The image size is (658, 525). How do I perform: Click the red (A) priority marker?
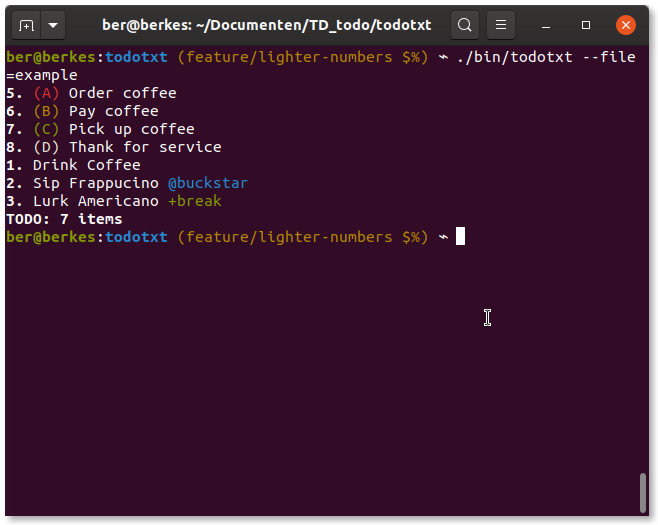(46, 93)
